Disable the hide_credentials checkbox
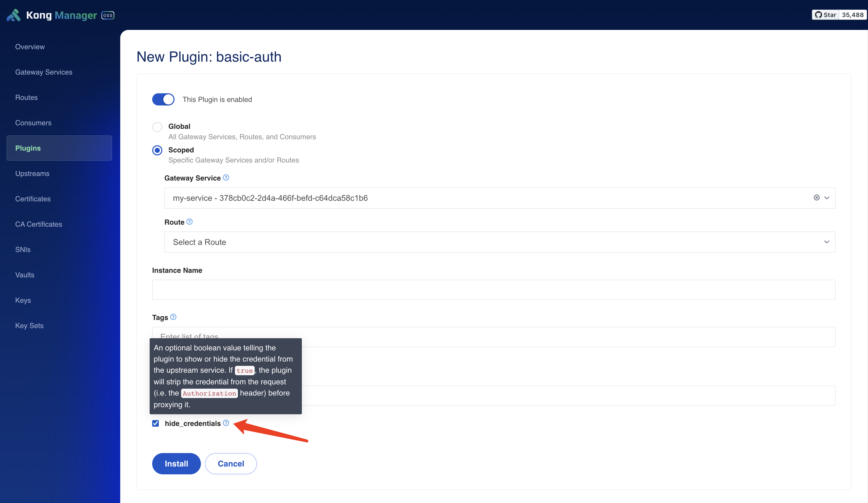This screenshot has height=503, width=868. tap(155, 423)
